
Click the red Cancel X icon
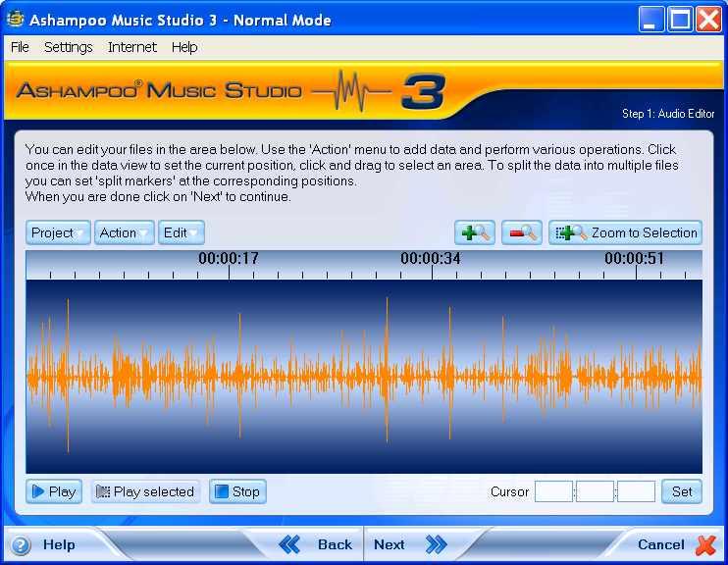pos(705,544)
